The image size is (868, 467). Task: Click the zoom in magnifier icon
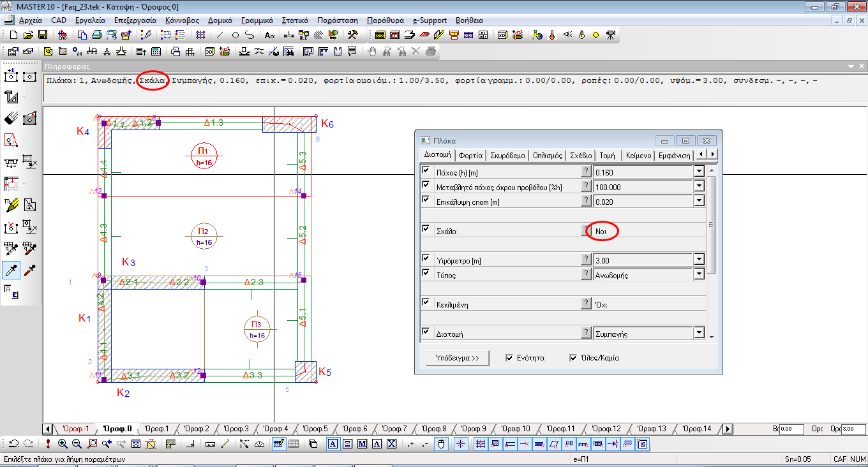point(63,444)
